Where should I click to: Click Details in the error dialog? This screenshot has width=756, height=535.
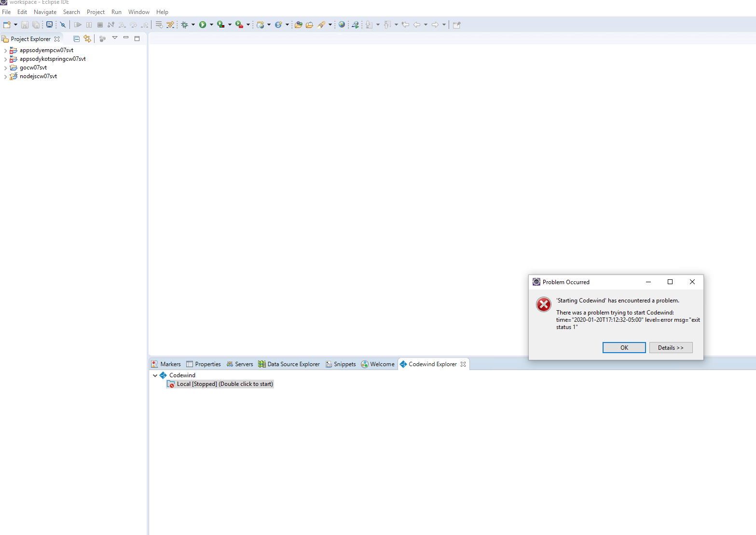click(x=671, y=347)
